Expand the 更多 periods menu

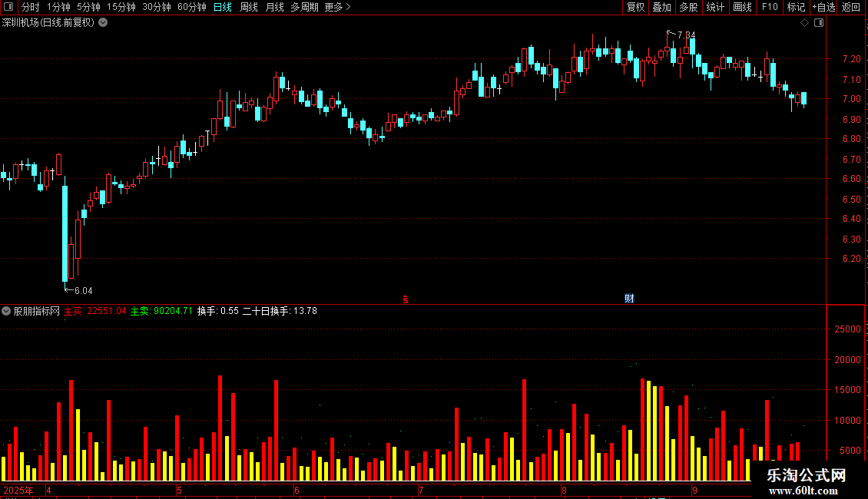pos(337,7)
